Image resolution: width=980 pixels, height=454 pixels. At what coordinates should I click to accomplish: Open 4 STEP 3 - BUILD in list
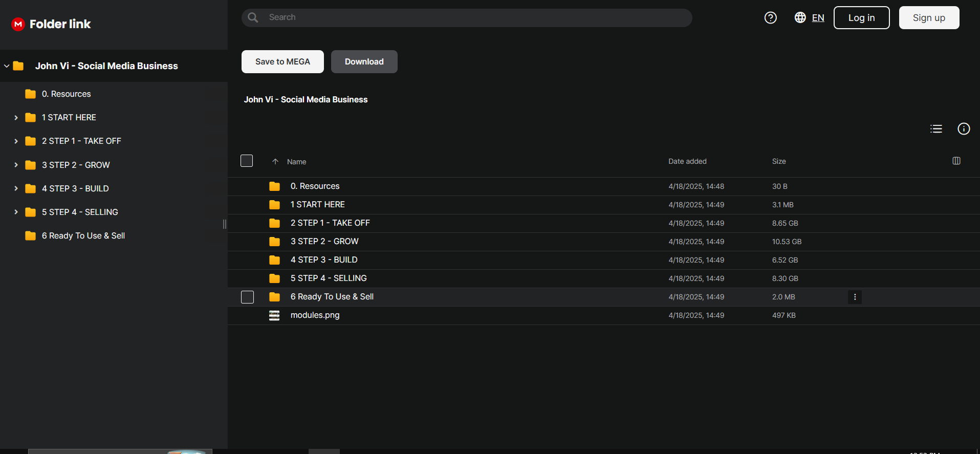(x=324, y=260)
